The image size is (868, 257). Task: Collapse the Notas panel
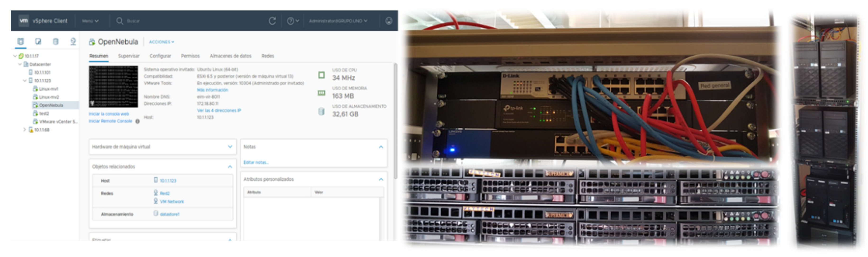click(x=381, y=147)
